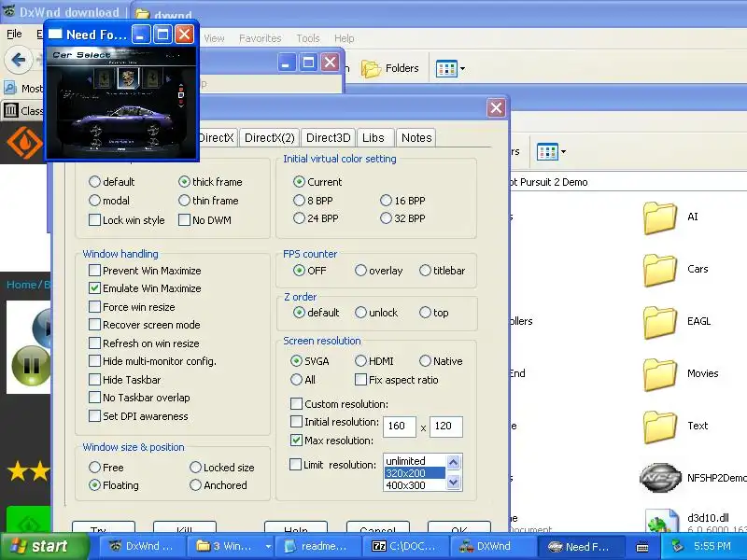
Task: Tick the Hide Taskbar checkbox
Action: (x=94, y=380)
